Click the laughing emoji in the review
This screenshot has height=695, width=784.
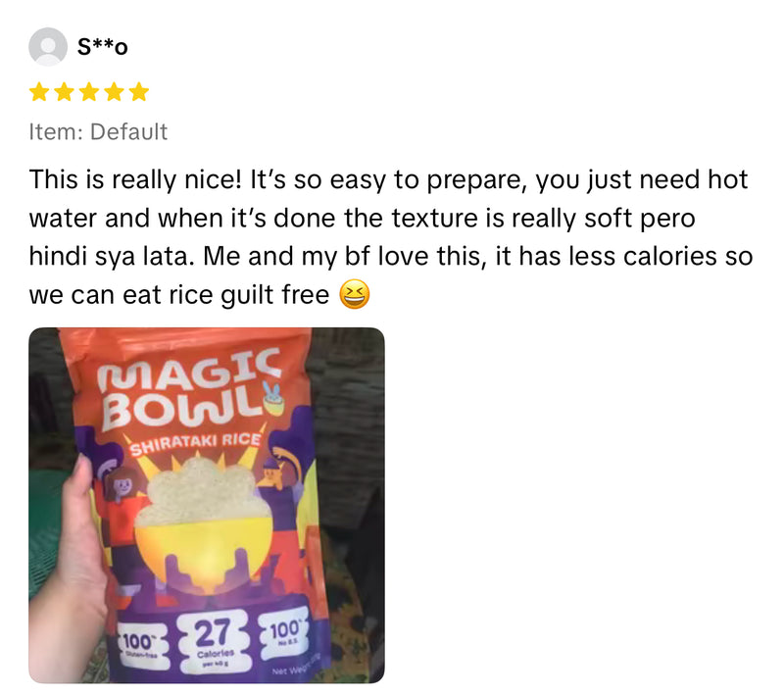[x=355, y=294]
